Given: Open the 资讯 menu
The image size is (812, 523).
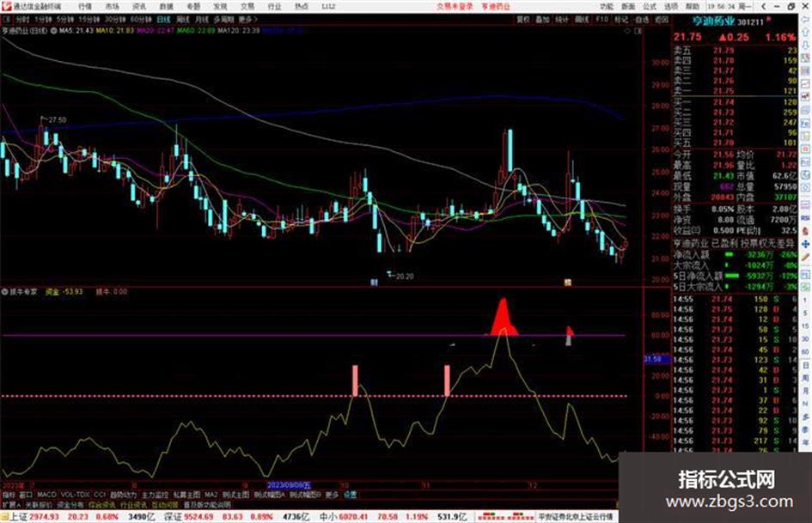Looking at the screenshot, I should pyautogui.click(x=139, y=7).
